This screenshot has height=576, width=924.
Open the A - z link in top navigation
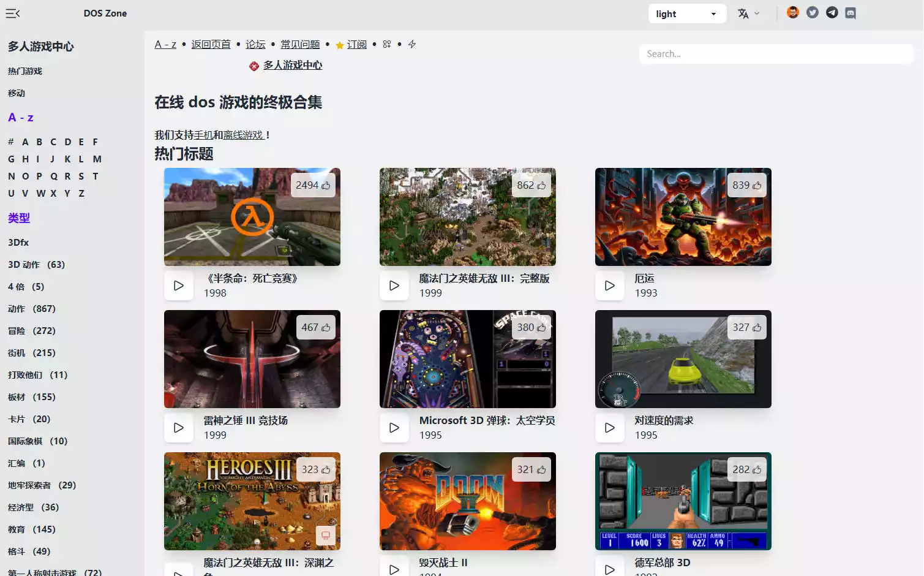(x=165, y=44)
